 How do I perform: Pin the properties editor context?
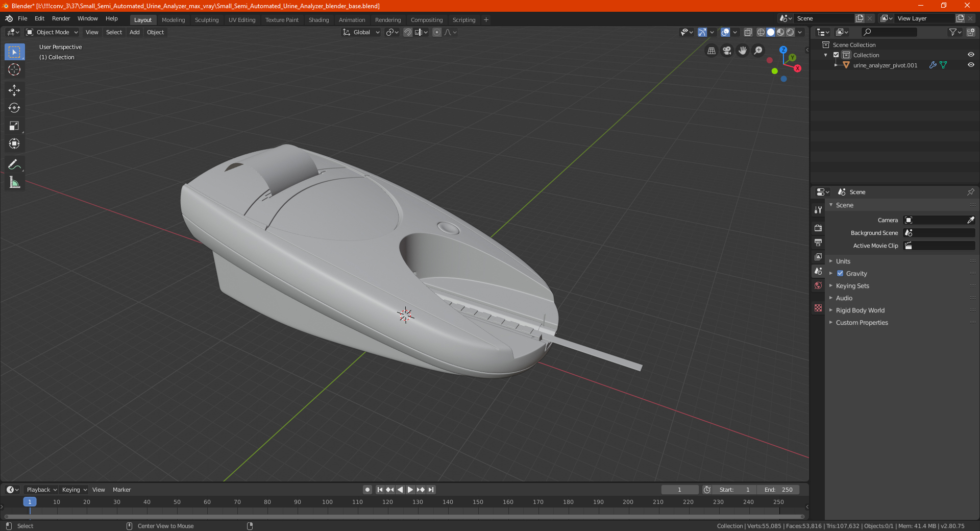(970, 192)
